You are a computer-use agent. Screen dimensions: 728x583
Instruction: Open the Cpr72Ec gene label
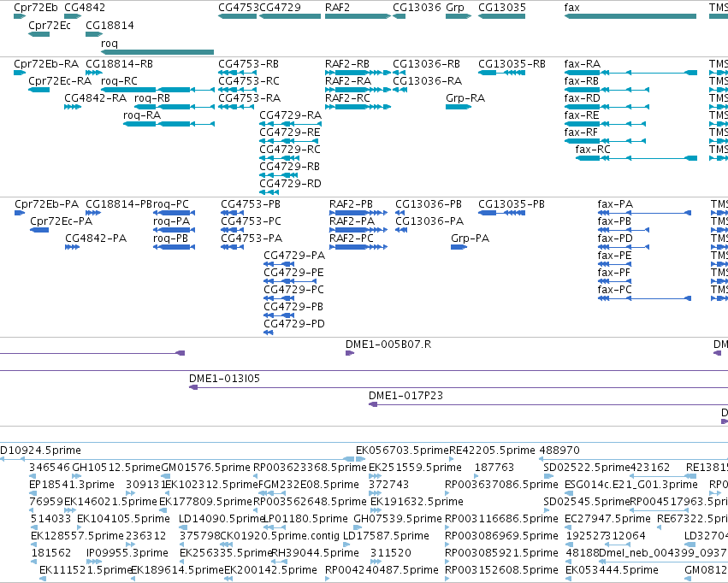pos(50,25)
